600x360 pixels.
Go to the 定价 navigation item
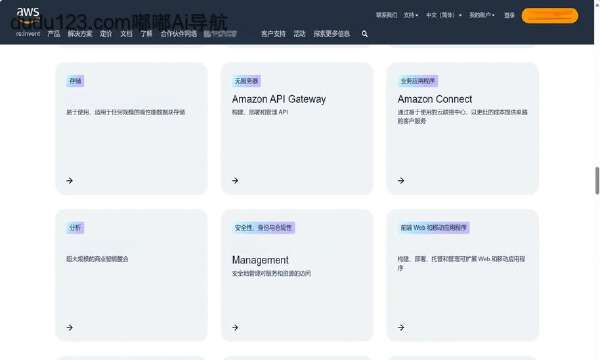click(106, 34)
